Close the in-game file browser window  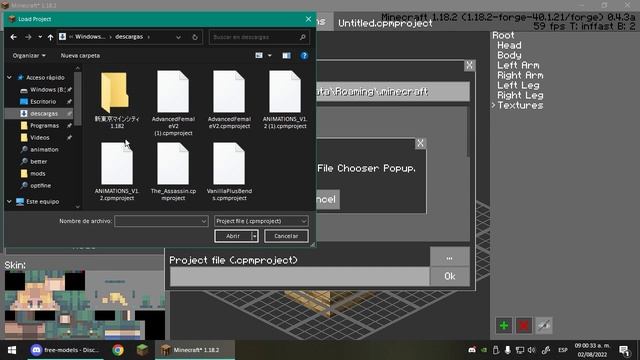[x=469, y=65]
